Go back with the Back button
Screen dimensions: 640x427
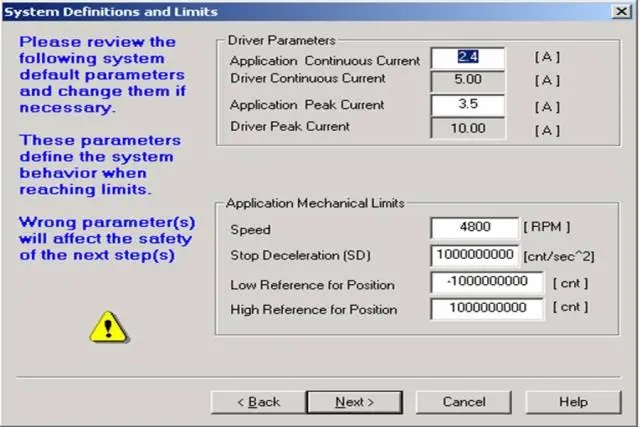[257, 401]
